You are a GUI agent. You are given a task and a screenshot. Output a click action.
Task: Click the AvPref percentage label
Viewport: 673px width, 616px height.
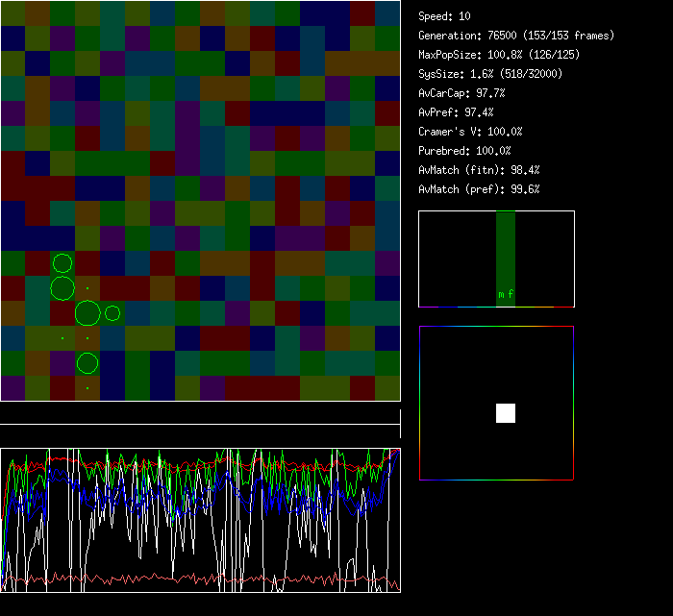tap(455, 112)
